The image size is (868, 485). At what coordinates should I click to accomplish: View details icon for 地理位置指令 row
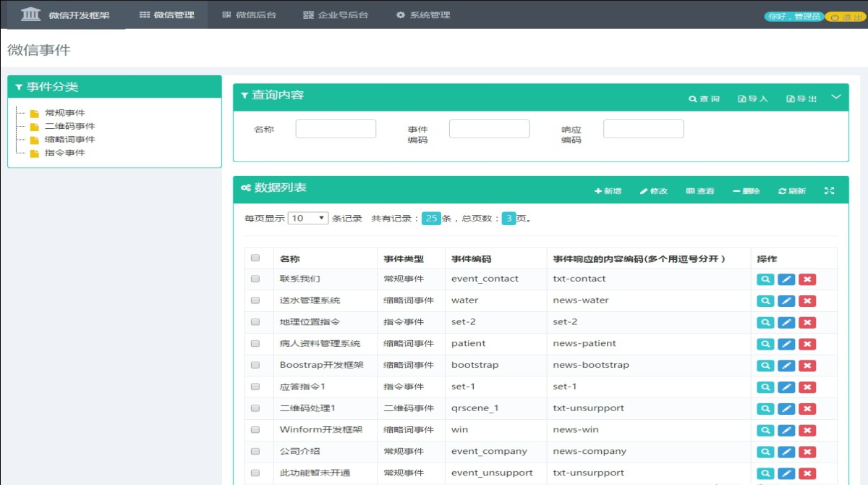point(765,323)
